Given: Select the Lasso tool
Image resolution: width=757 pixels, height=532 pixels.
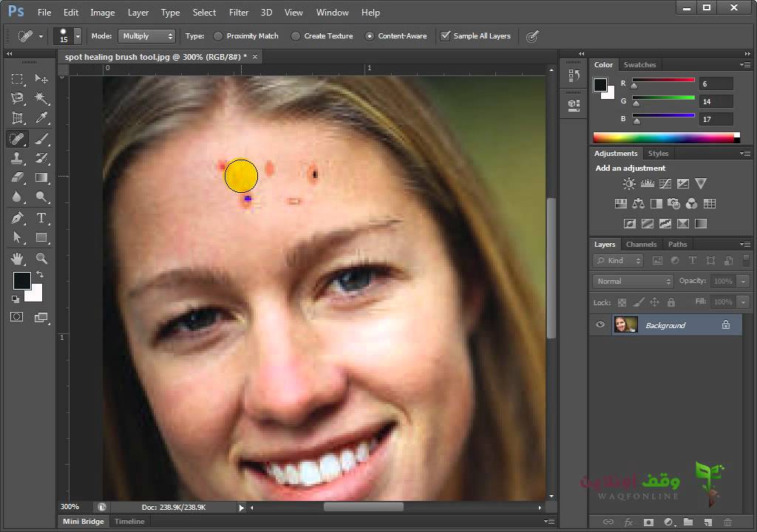Looking at the screenshot, I should coord(18,98).
